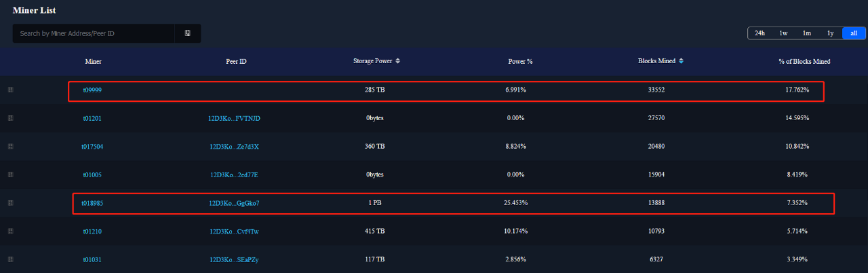Select the "all" time range

pyautogui.click(x=854, y=33)
